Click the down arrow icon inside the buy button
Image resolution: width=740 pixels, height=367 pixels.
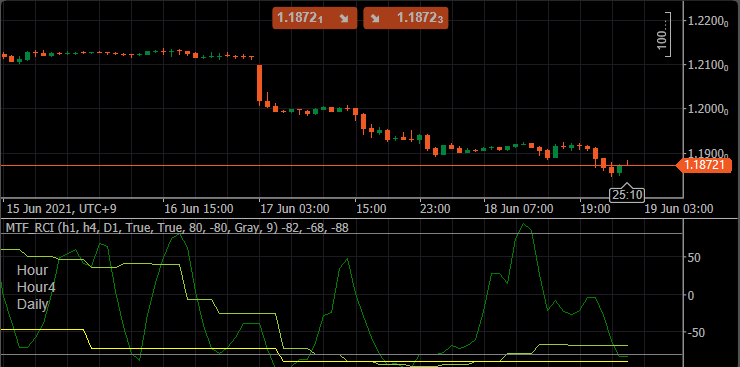pos(375,18)
